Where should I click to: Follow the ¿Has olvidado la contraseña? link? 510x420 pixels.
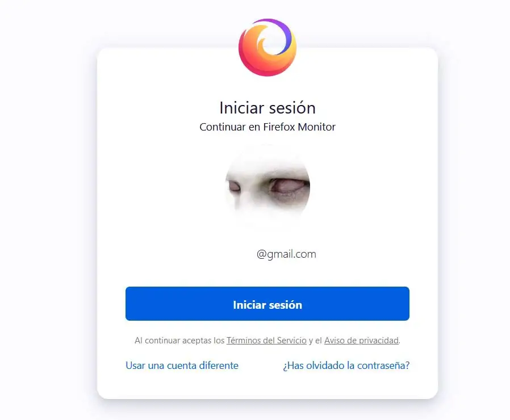tap(346, 366)
